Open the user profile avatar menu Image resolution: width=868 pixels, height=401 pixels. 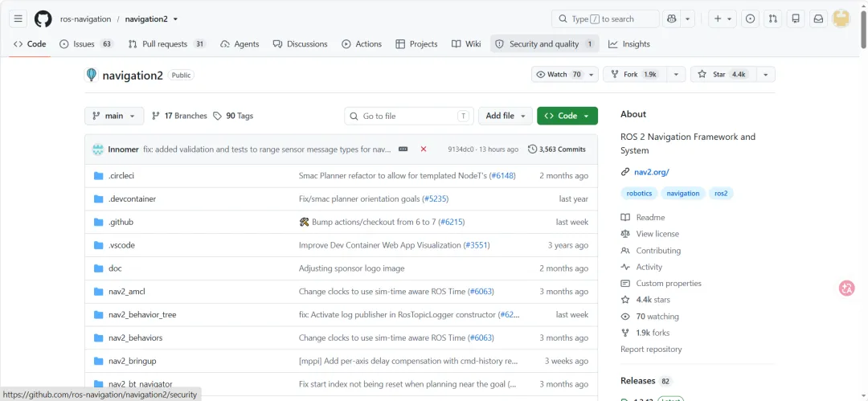point(841,18)
